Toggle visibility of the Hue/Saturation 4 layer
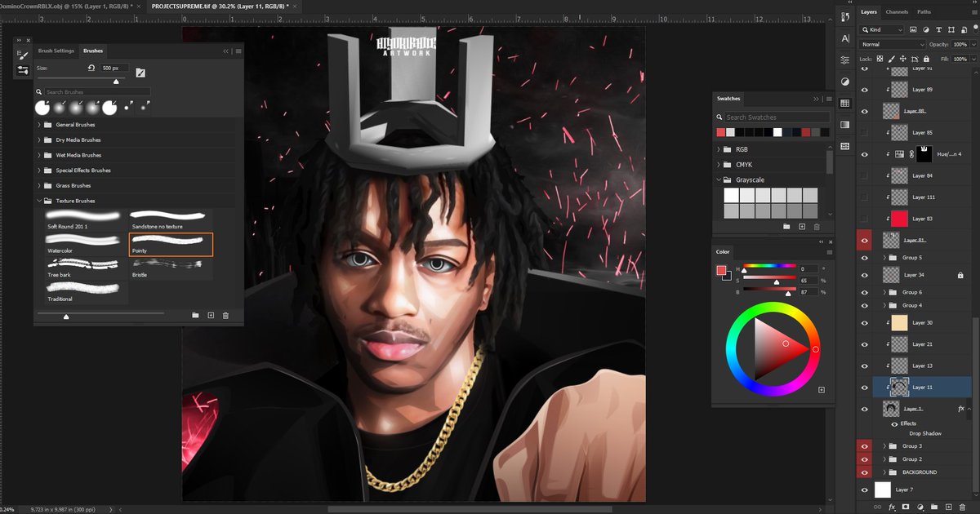The width and height of the screenshot is (980, 514). point(865,153)
